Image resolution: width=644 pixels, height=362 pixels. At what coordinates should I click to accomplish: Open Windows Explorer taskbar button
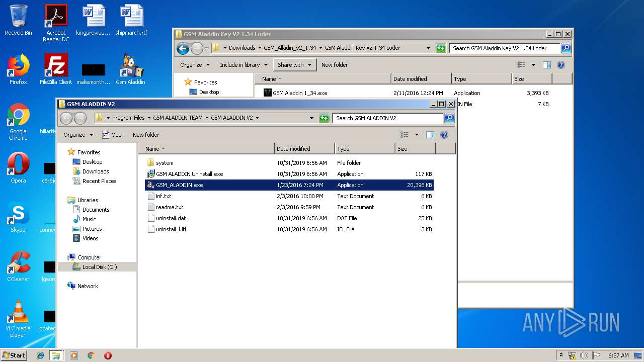[56, 355]
